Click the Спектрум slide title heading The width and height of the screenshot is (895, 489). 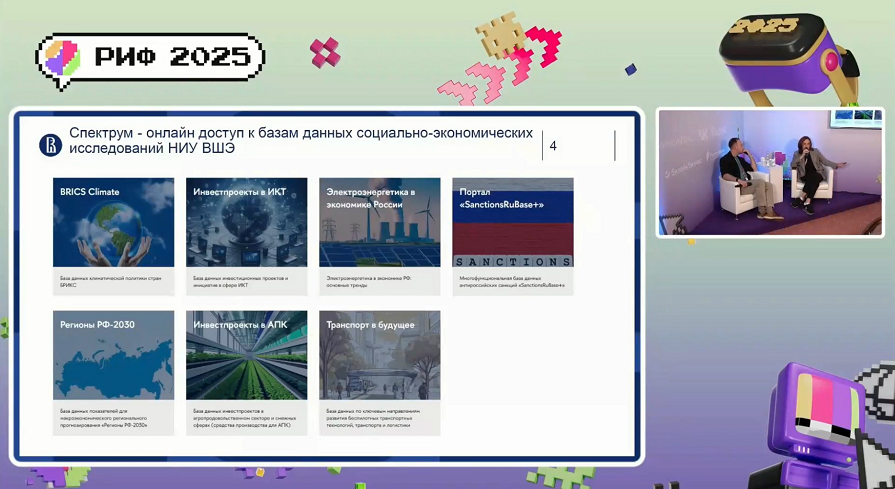point(300,141)
